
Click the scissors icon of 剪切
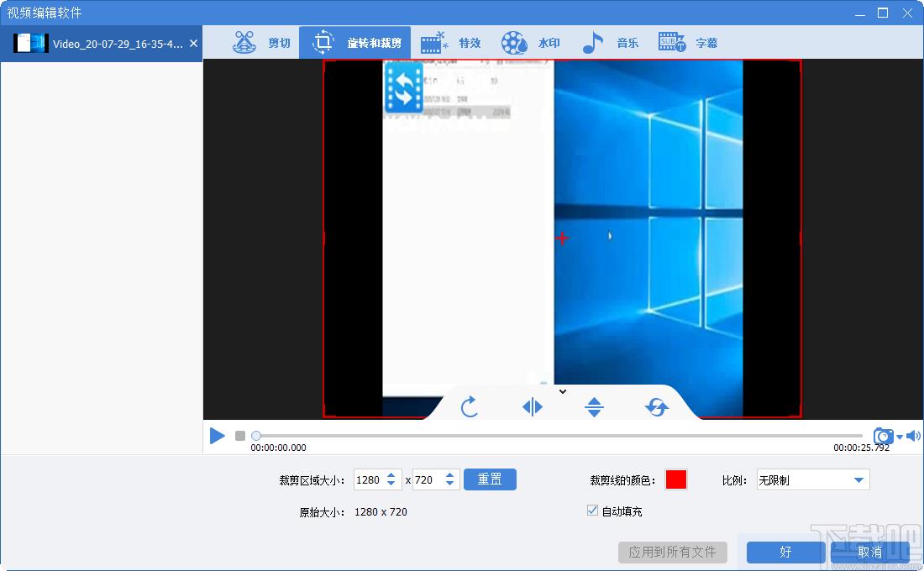click(x=244, y=43)
